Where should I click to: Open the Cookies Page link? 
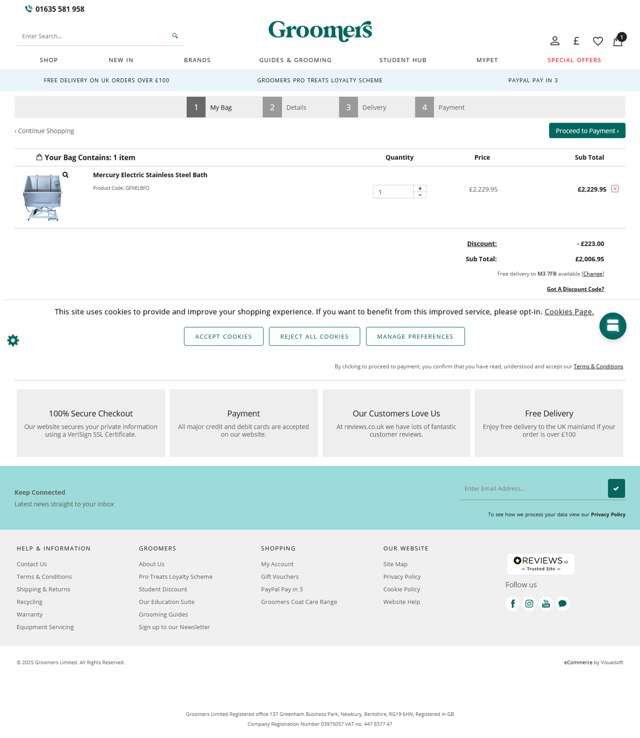coord(569,312)
